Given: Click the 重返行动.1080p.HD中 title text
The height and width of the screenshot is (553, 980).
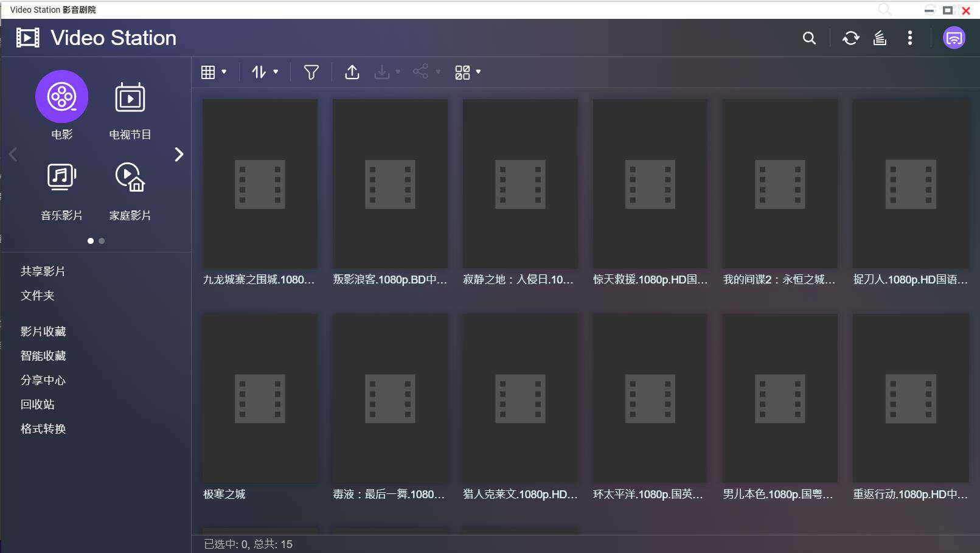Looking at the screenshot, I should 911,495.
